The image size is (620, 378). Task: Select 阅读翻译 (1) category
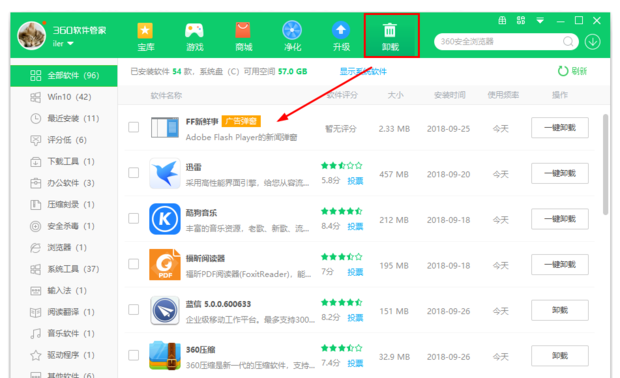click(x=64, y=312)
